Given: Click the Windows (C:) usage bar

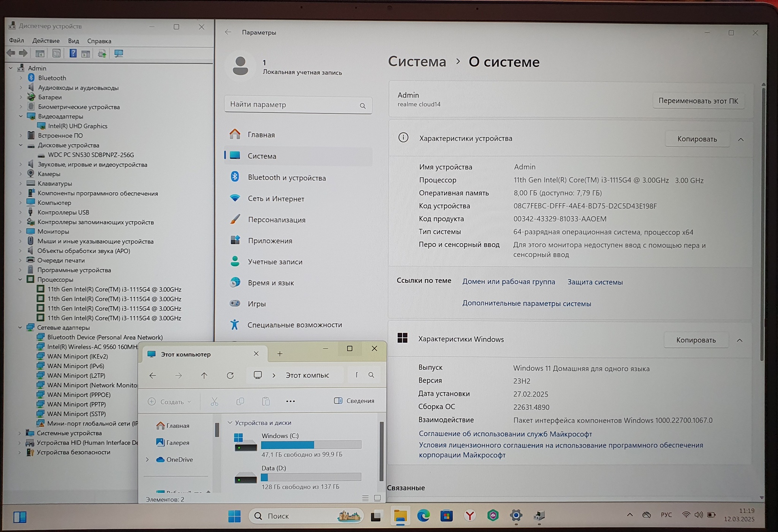Looking at the screenshot, I should tap(311, 445).
